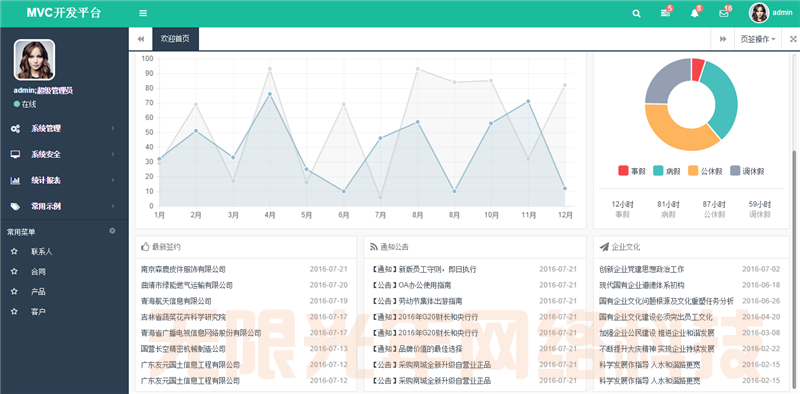Viewport: 800px width, 394px height.
Task: Click the RSS icon by 通知公告
Action: pos(373,247)
